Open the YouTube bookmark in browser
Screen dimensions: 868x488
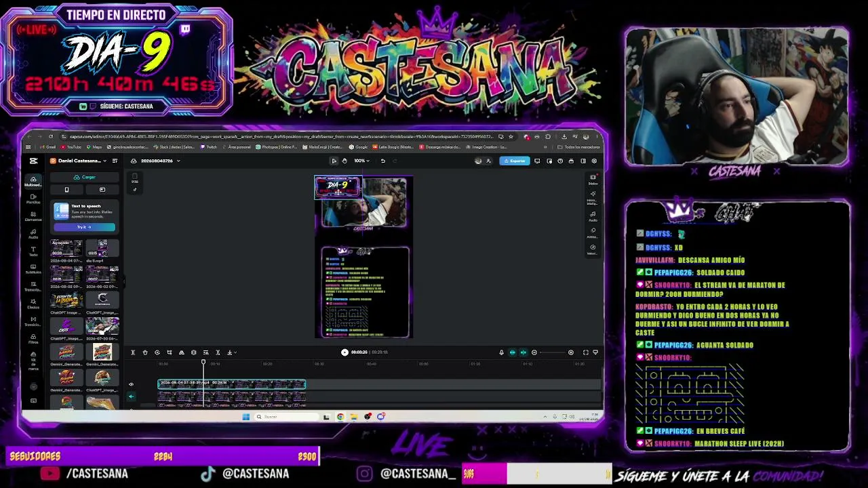coord(71,147)
